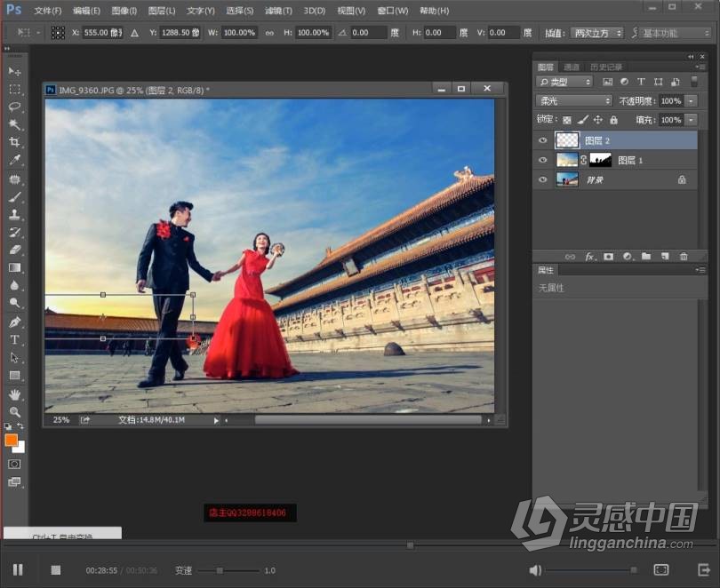Select the Eraser tool
This screenshot has height=588, width=720.
pos(15,250)
